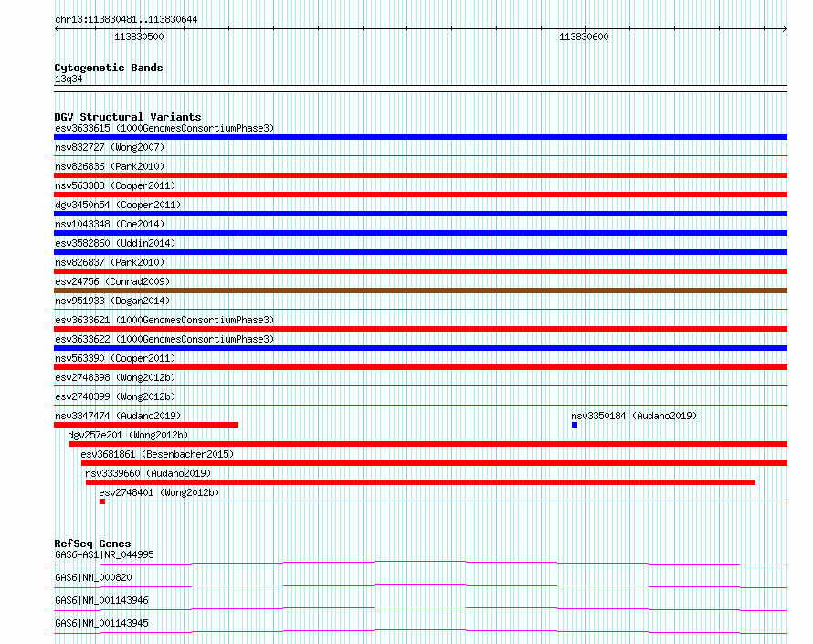Click ruler position 113830600
This screenshot has width=813, height=644.
click(x=584, y=37)
